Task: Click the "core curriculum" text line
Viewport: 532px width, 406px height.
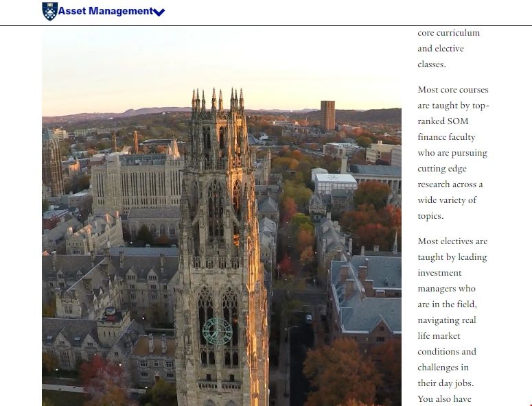Action: [x=448, y=33]
